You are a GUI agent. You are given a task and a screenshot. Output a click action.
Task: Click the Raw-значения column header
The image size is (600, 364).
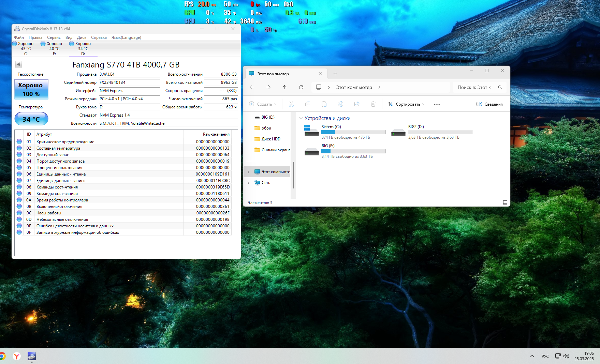207,134
